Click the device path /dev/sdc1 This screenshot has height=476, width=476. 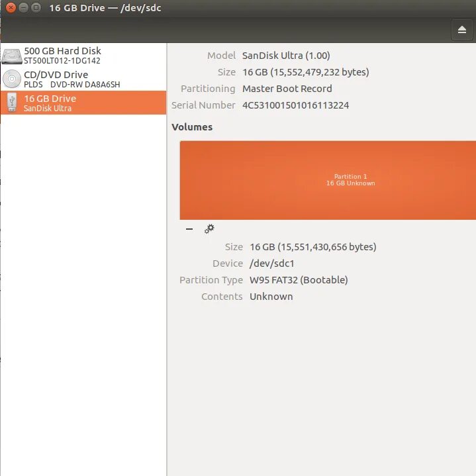[272, 263]
